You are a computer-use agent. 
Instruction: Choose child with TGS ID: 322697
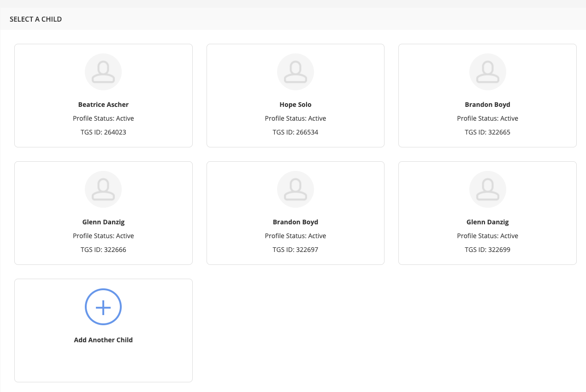295,250
